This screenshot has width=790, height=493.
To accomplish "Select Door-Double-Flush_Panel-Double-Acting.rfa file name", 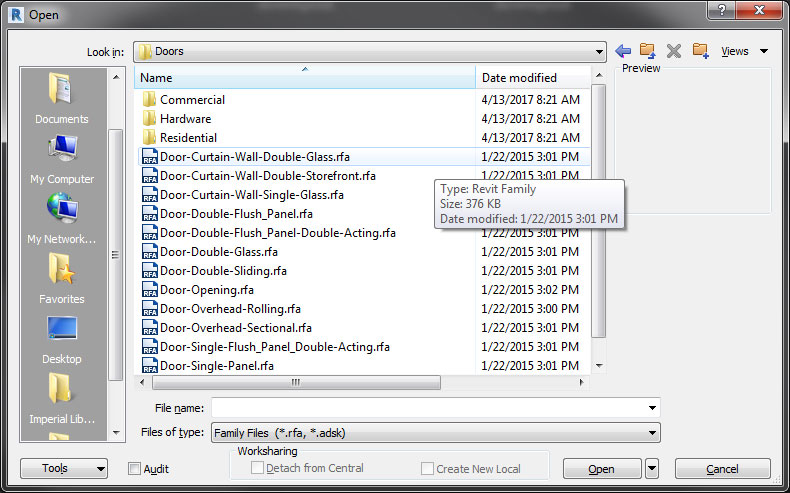I will tap(278, 233).
